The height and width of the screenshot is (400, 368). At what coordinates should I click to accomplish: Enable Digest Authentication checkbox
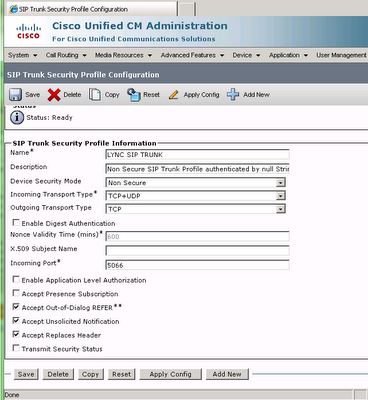(16, 222)
